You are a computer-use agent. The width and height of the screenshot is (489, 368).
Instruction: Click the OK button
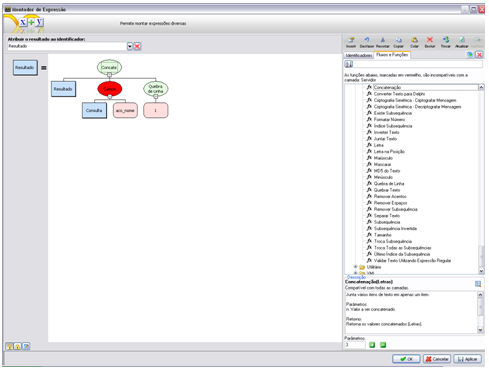406,359
